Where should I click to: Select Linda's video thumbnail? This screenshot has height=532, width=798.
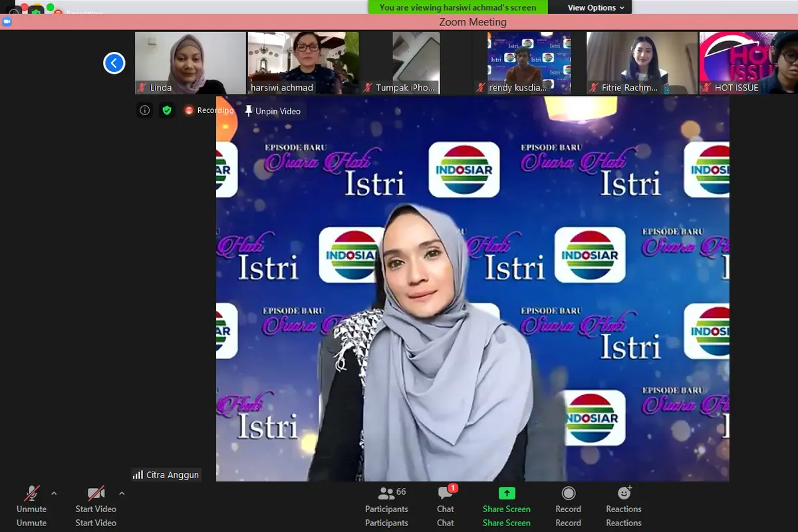pos(190,63)
